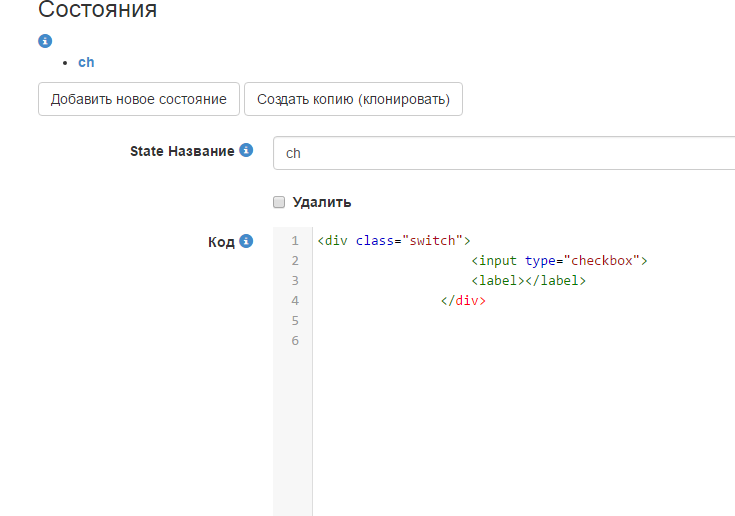Click line number 6 in the code gutter

pos(294,341)
